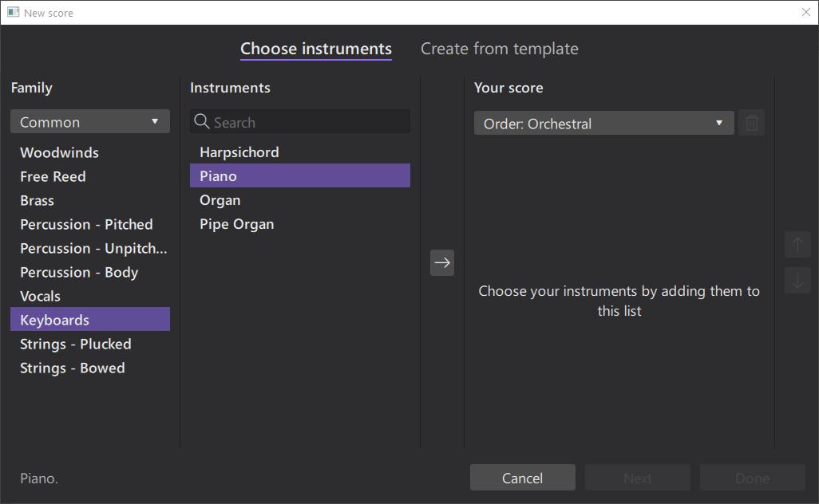The image size is (819, 504).
Task: Expand the Order: Orchestral dropdown
Action: coord(603,124)
